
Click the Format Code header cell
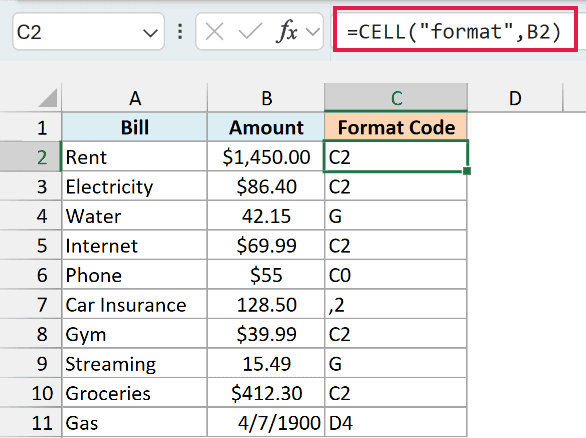(x=396, y=127)
